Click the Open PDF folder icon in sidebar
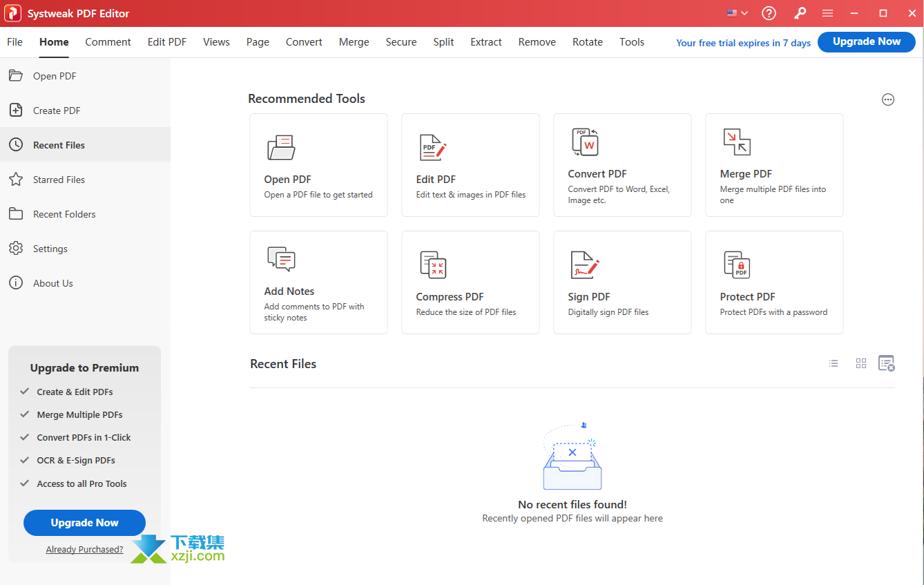This screenshot has width=924, height=585. (16, 75)
